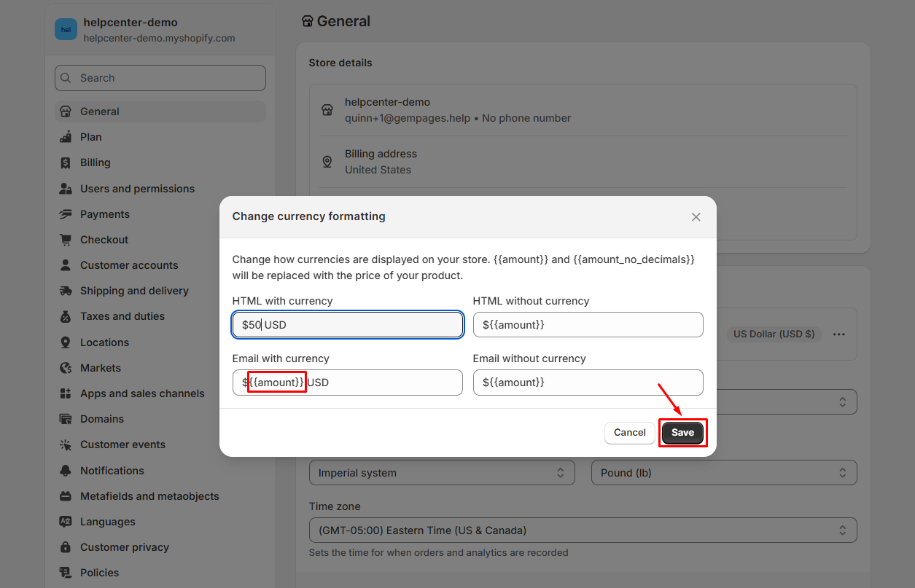Open the three-dot menu beside US Dollar
Image resolution: width=915 pixels, height=588 pixels.
pos(839,334)
